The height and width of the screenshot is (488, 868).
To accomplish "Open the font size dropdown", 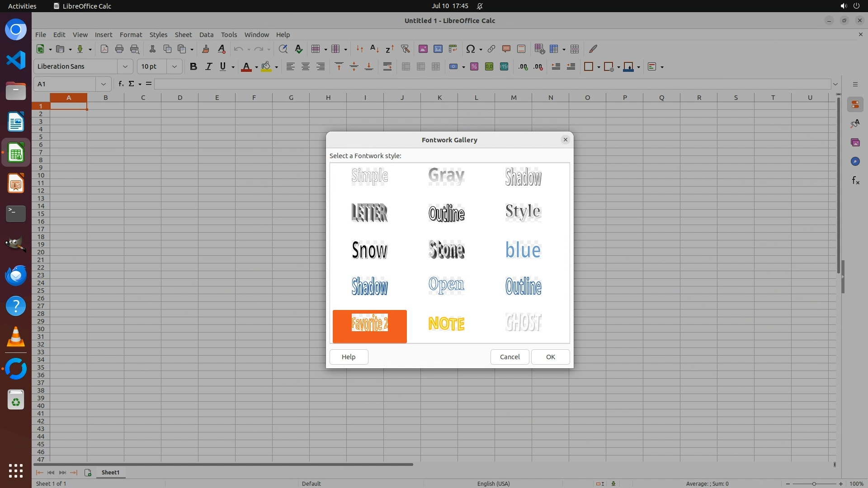I will [174, 67].
